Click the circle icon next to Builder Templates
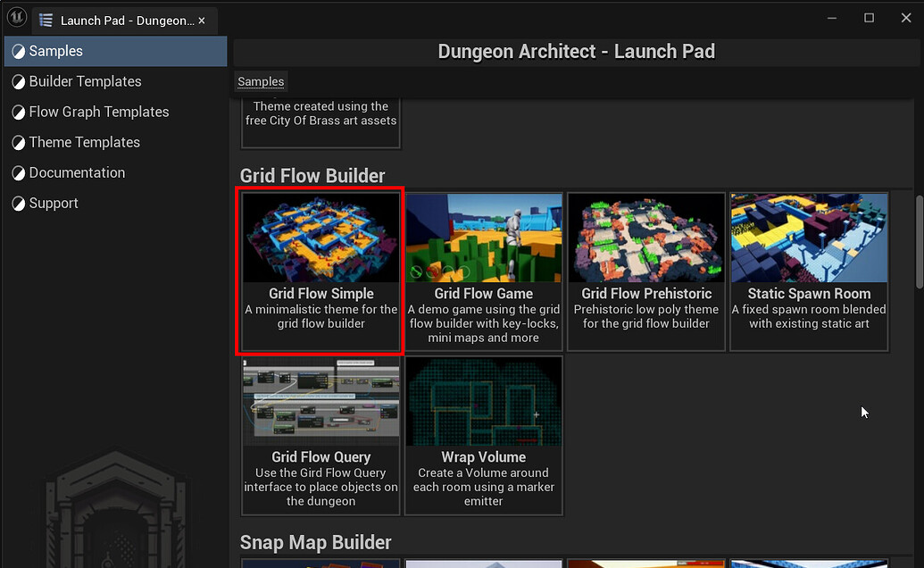This screenshot has height=568, width=924. [20, 81]
